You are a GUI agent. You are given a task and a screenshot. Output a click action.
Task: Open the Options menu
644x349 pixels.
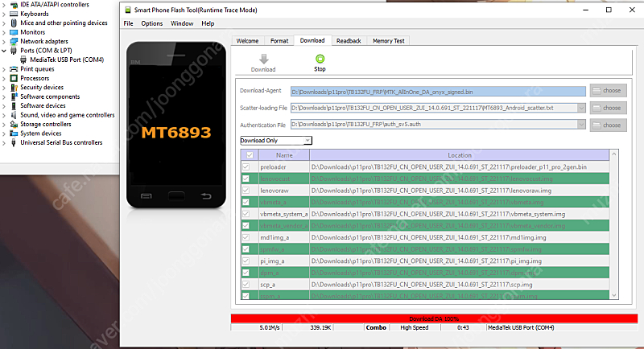151,23
